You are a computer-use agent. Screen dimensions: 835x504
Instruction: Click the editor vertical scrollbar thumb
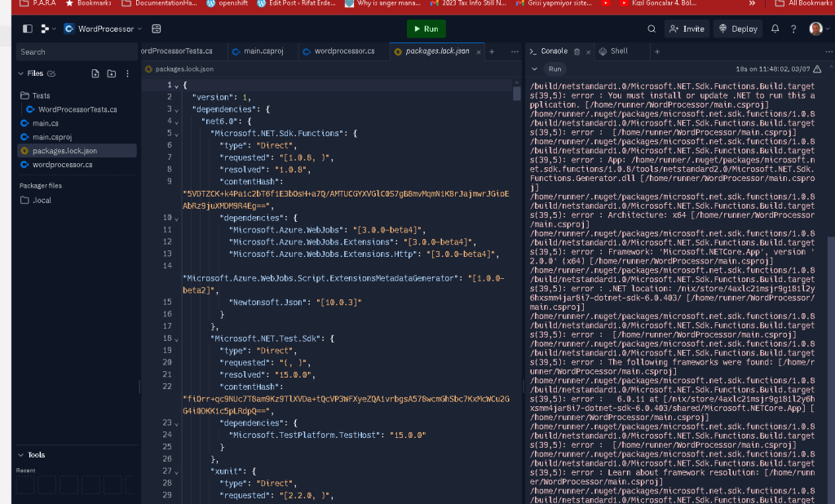point(516,93)
